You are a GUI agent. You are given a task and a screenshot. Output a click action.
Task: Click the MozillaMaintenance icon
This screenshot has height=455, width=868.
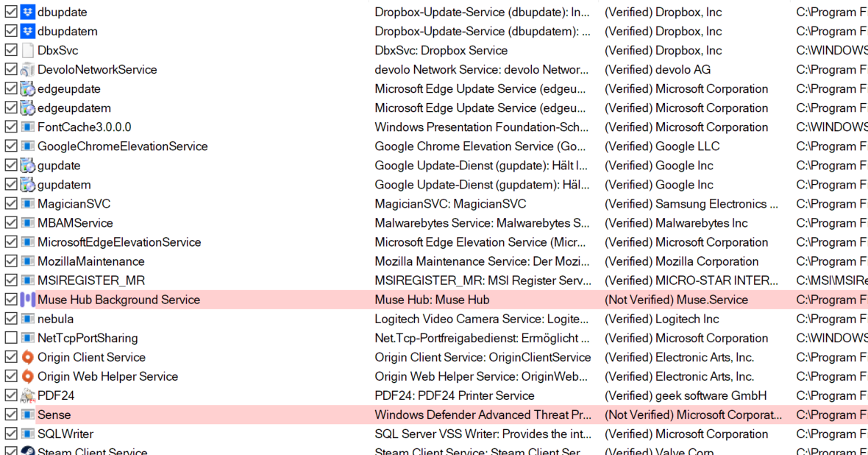click(28, 261)
